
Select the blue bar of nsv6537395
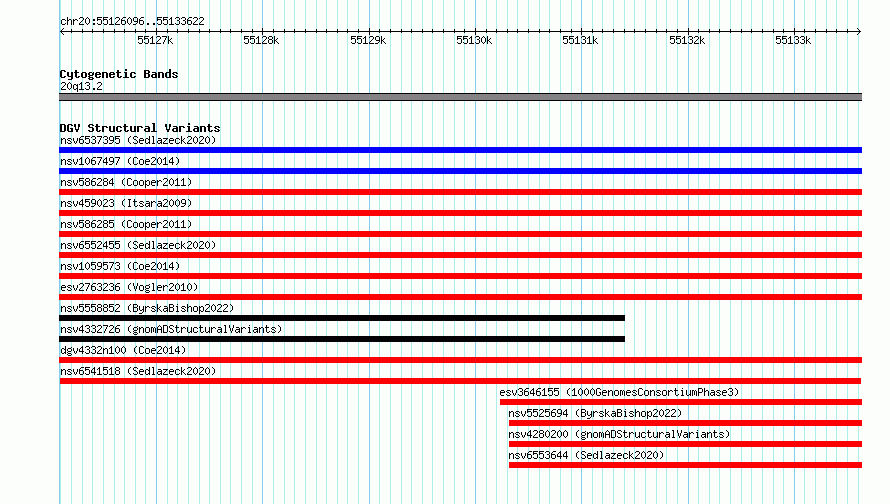[460, 150]
